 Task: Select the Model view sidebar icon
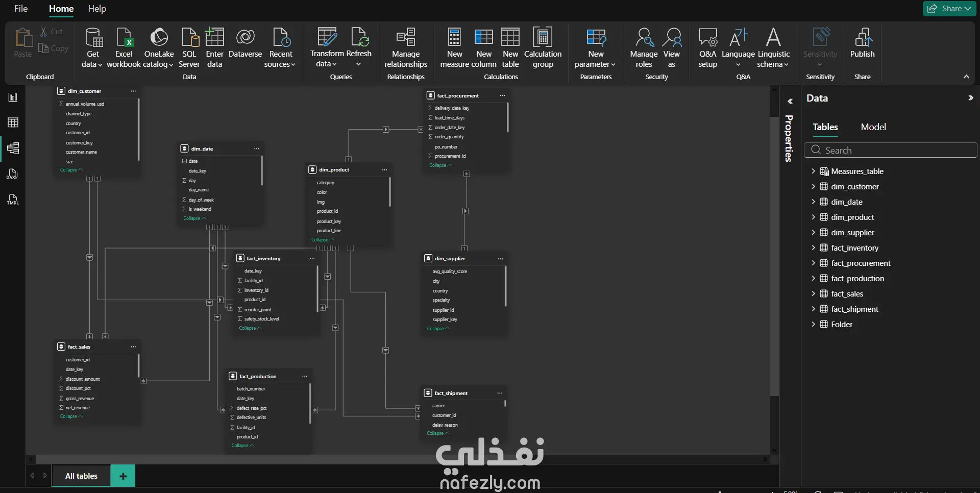click(x=13, y=149)
